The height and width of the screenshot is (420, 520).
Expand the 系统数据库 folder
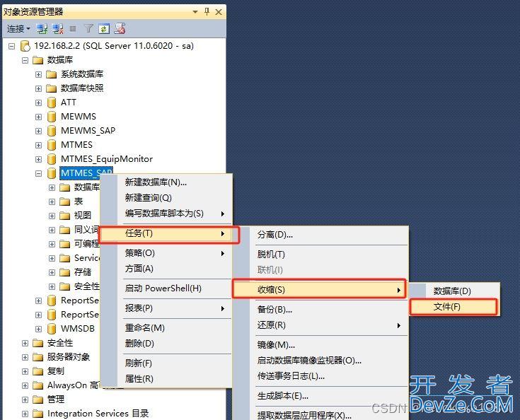(x=38, y=74)
